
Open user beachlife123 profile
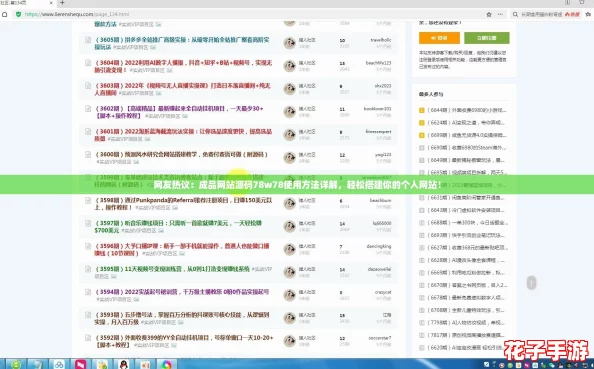click(378, 63)
